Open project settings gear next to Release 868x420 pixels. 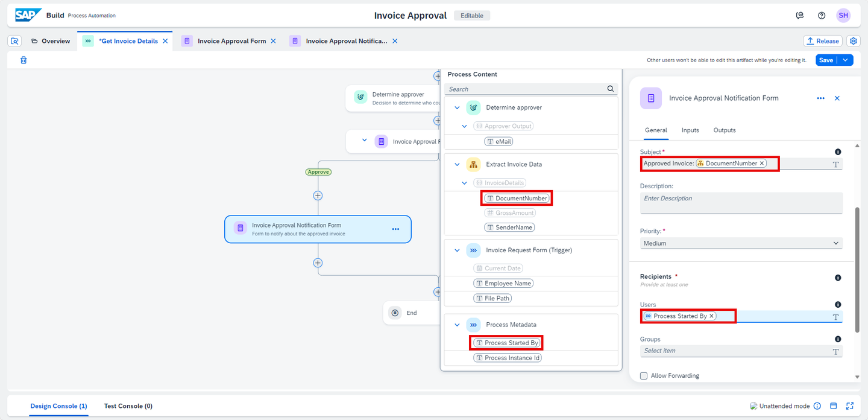click(x=853, y=41)
